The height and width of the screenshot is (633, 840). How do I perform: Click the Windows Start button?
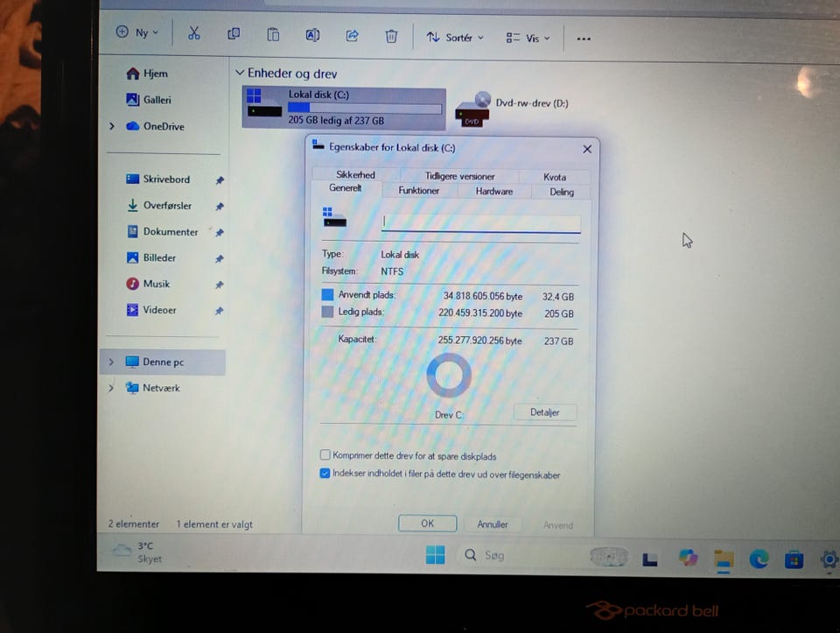click(435, 555)
